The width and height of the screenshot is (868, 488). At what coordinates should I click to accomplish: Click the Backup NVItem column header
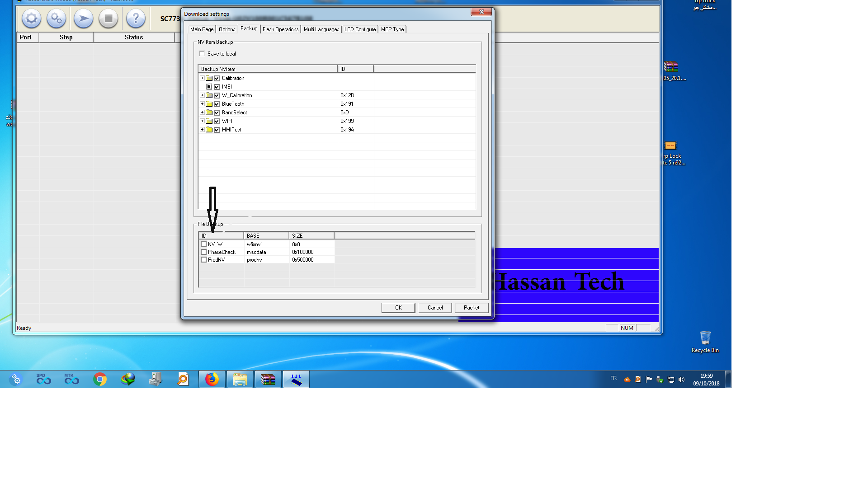tap(268, 69)
